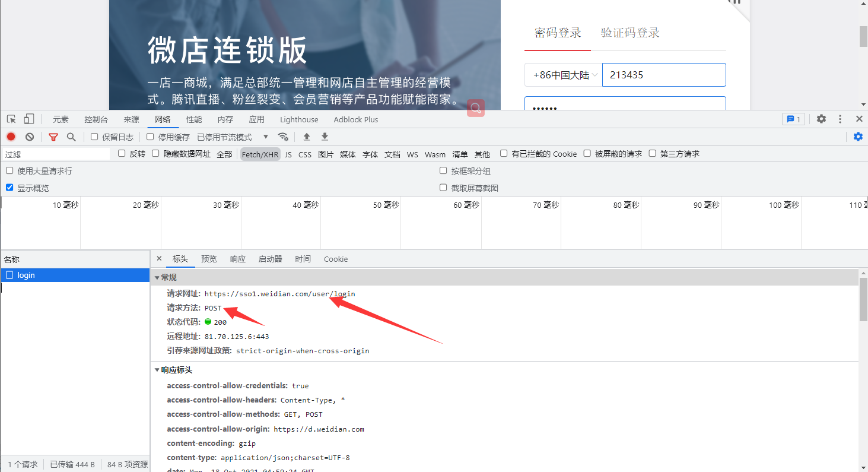Open the 应用 panel
Screen dimensions: 868x472
tap(257, 119)
